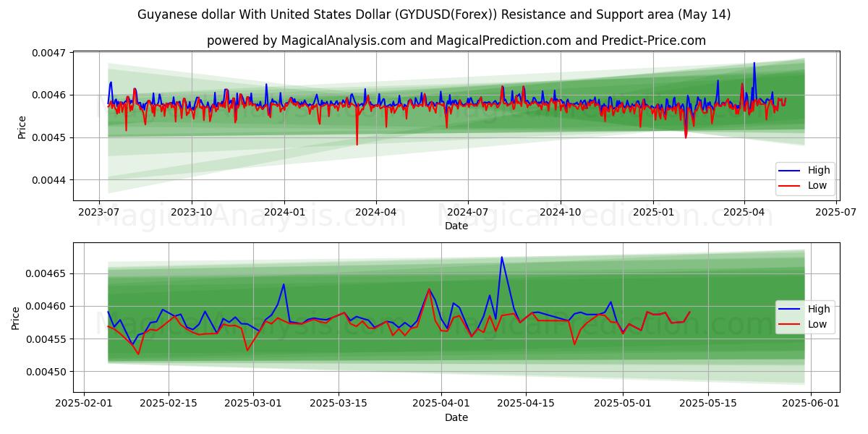Click the 2025-02-15 x-axis tick label
868x434 pixels.
(169, 404)
